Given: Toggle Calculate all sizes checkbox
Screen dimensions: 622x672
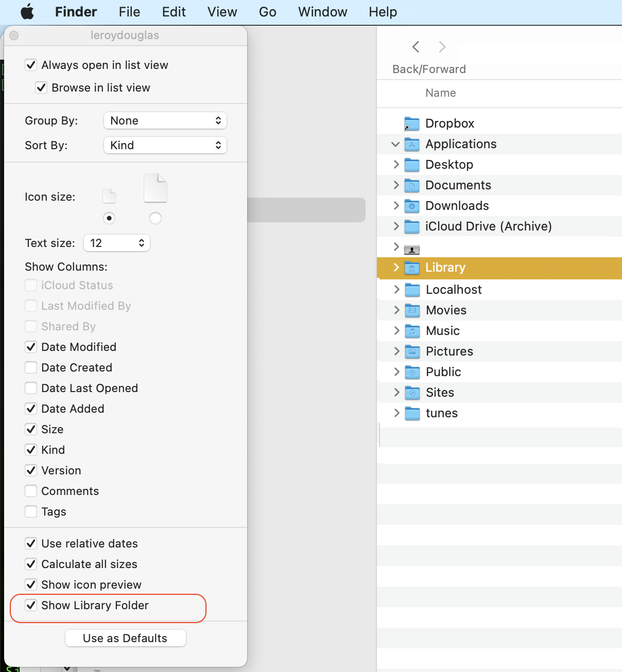Looking at the screenshot, I should [x=31, y=564].
